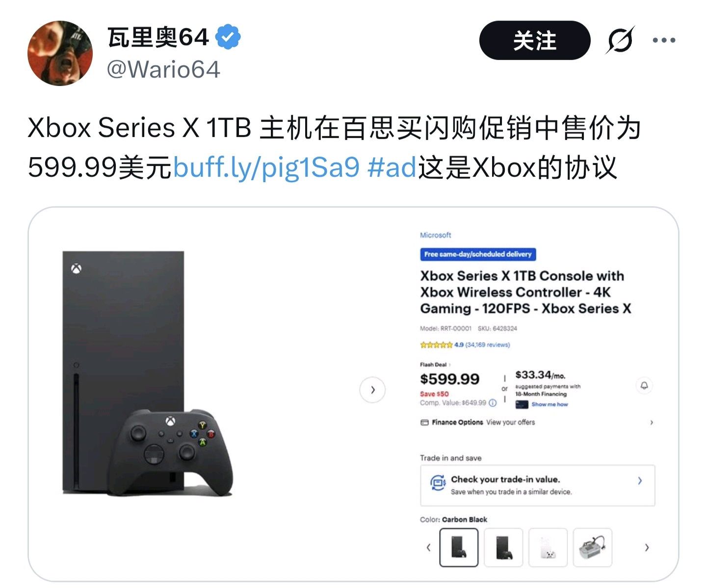Advance to the next product image
This screenshot has height=588, width=706.
click(372, 390)
